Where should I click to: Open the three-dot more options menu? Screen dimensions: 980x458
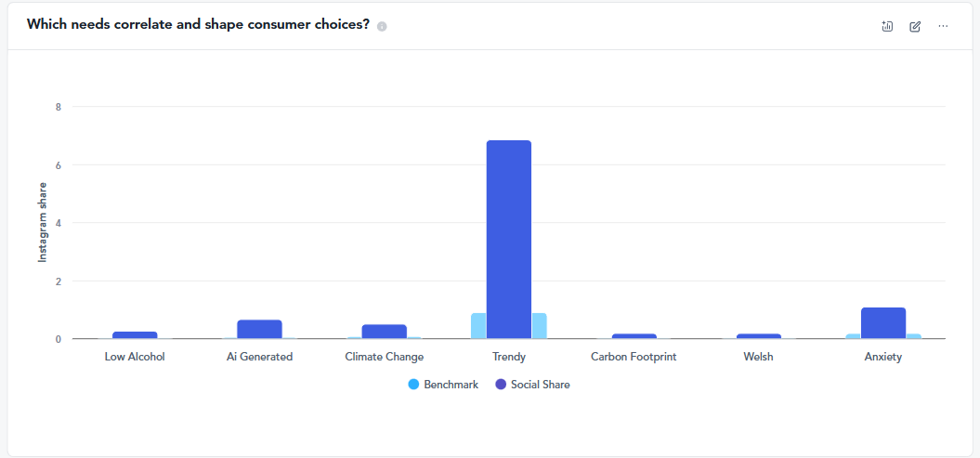(x=943, y=26)
